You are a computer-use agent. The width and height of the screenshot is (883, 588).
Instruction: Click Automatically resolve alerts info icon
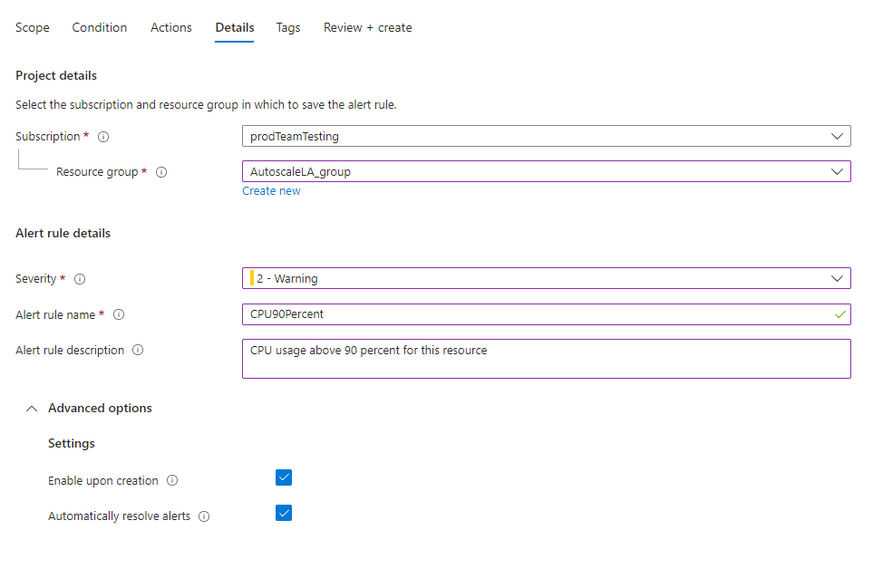pyautogui.click(x=204, y=516)
